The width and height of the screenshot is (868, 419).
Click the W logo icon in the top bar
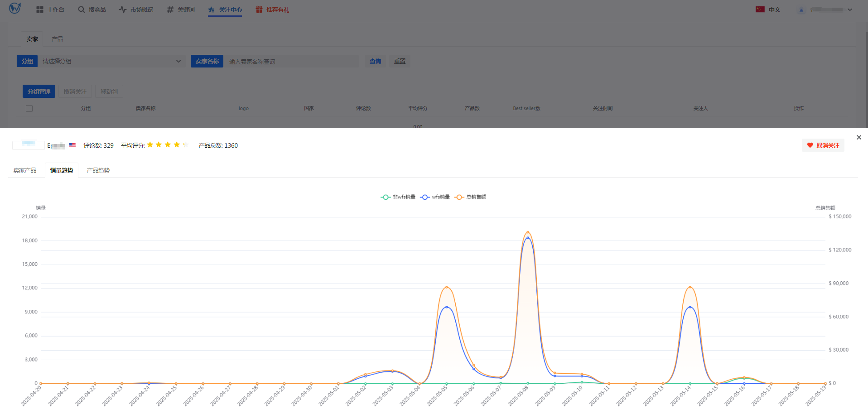pos(14,8)
